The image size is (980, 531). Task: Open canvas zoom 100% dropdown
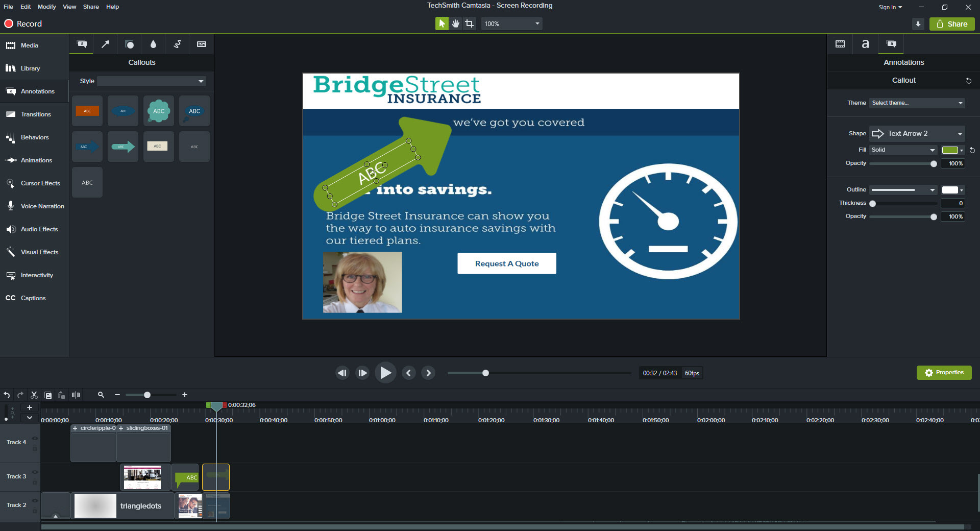[x=511, y=23]
